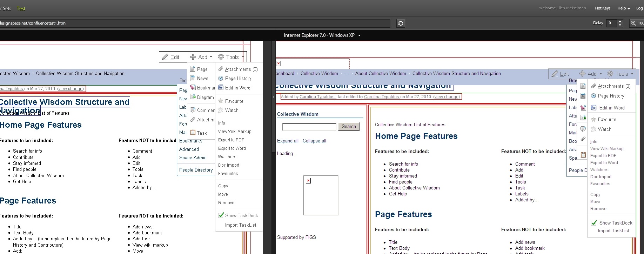Open the Tools dropdown in the right pane
Viewport: 644px width, 254px height.
(x=621, y=74)
